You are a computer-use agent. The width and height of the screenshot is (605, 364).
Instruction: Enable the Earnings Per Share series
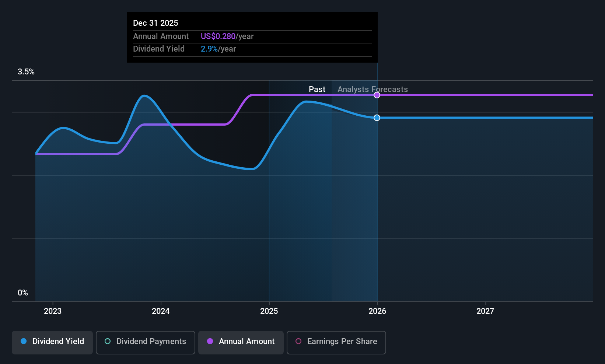(336, 342)
